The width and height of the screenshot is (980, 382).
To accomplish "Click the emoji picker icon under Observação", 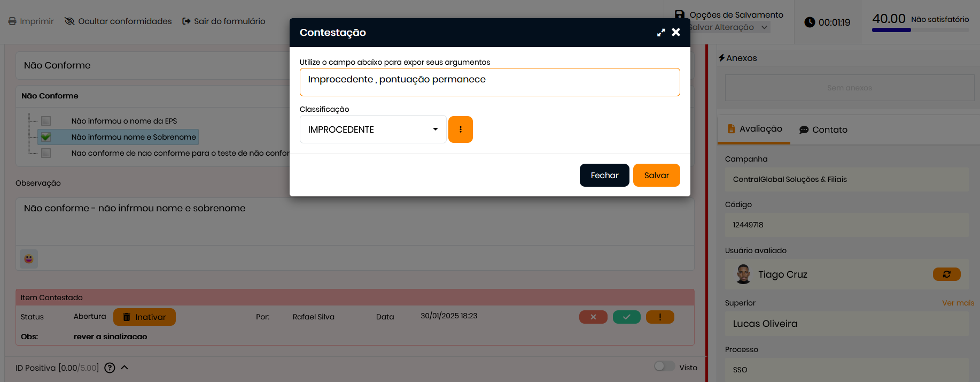I will [x=29, y=259].
